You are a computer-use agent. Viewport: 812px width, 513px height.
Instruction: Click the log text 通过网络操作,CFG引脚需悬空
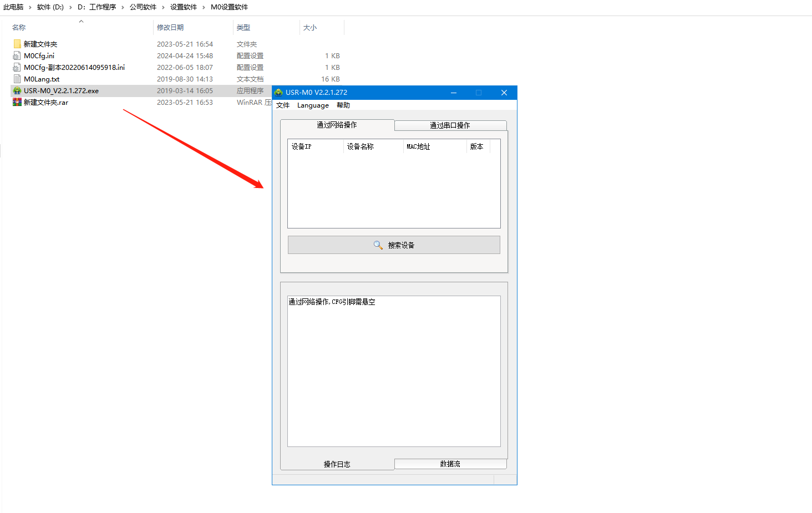click(332, 302)
